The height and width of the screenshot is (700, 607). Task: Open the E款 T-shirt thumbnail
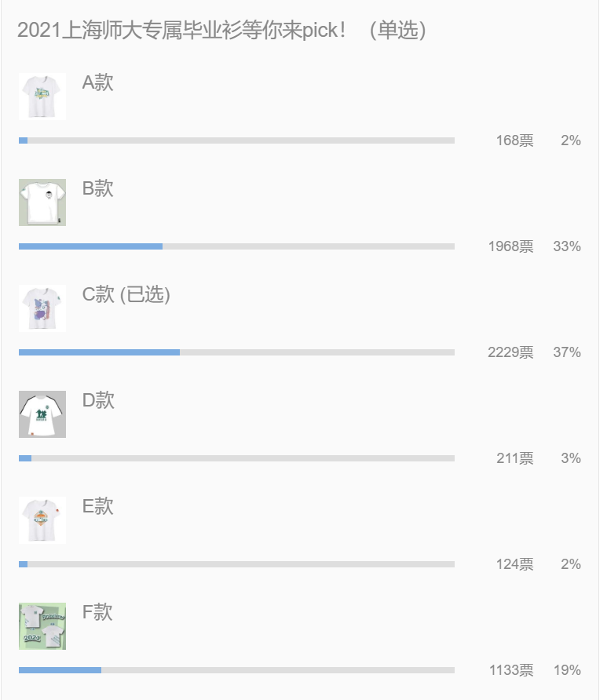click(42, 520)
